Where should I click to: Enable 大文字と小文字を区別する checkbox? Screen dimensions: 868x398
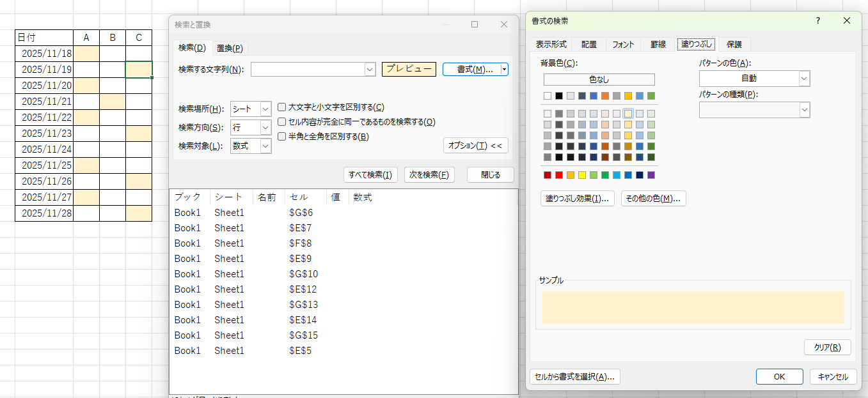282,107
